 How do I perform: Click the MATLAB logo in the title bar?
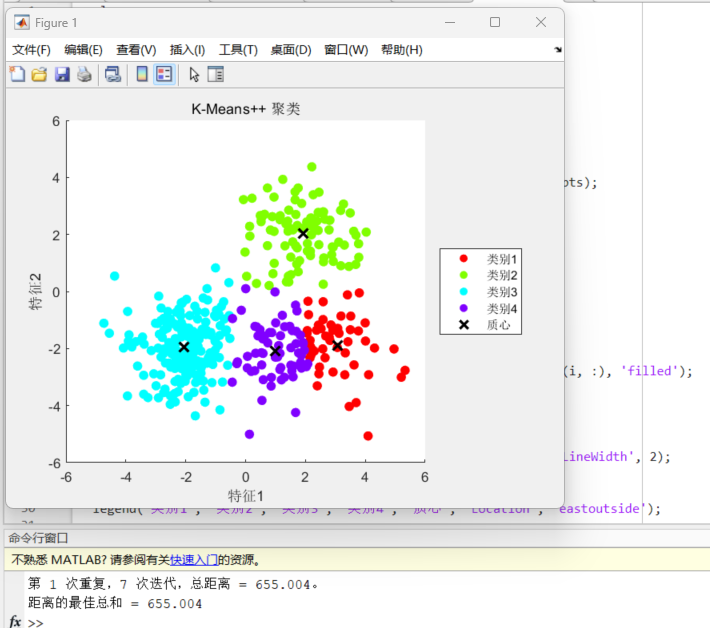click(21, 22)
